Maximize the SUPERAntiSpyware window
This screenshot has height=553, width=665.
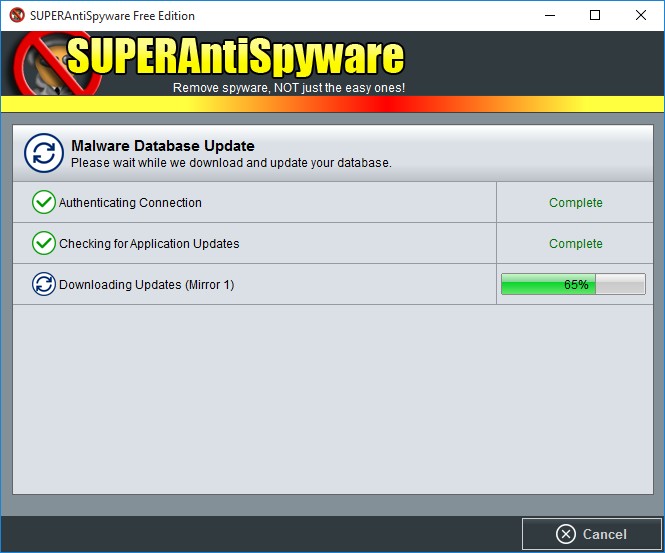point(595,15)
